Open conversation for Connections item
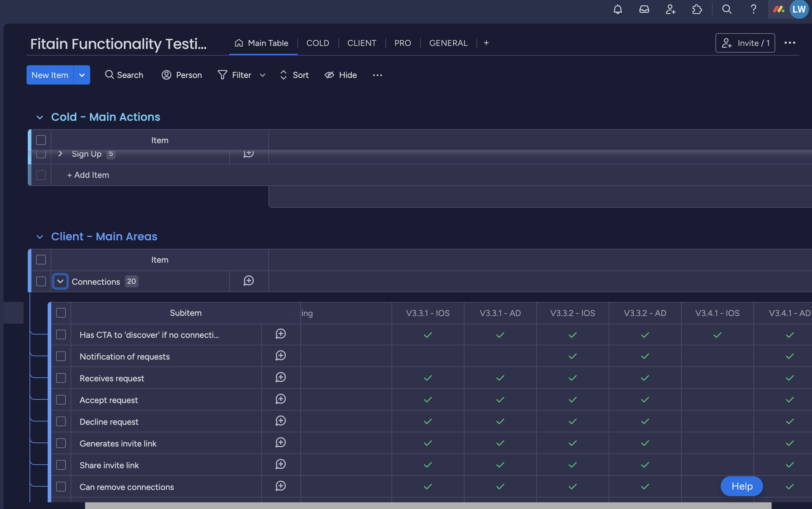Screen dimensions: 812x509 (248, 281)
